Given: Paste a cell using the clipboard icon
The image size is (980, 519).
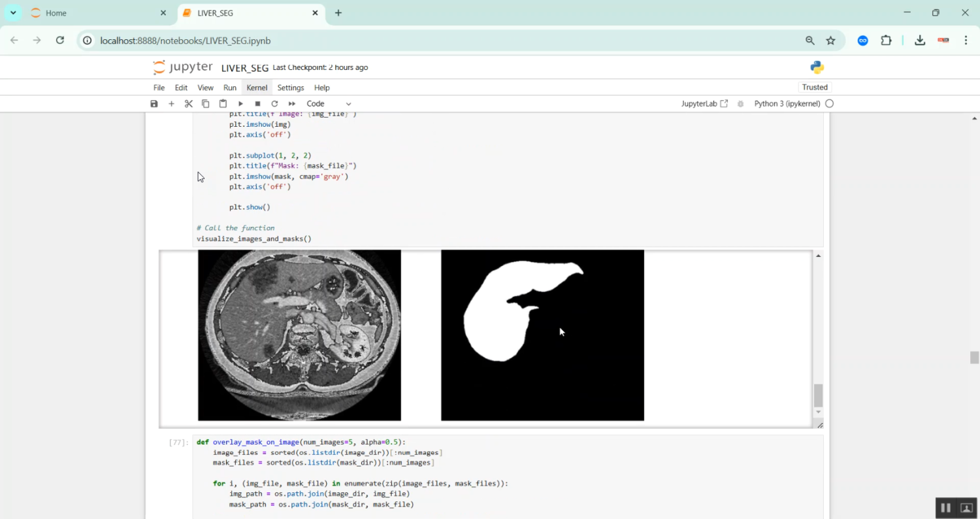Looking at the screenshot, I should pyautogui.click(x=222, y=103).
